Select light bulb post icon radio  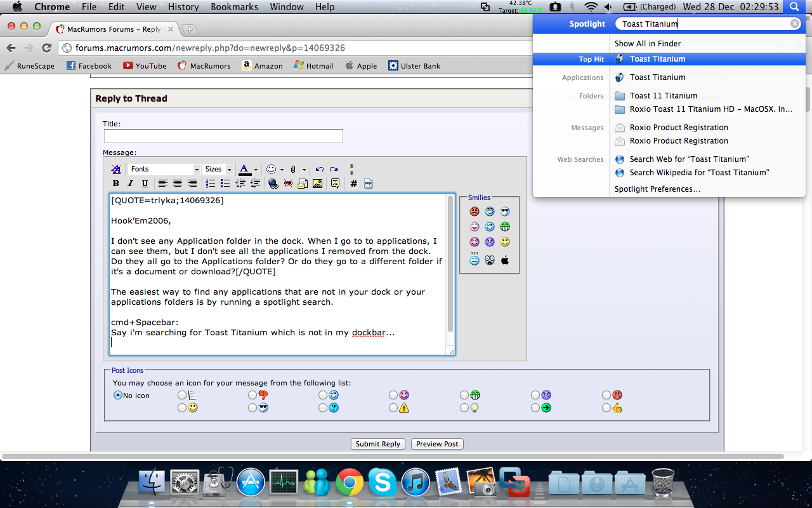[465, 408]
